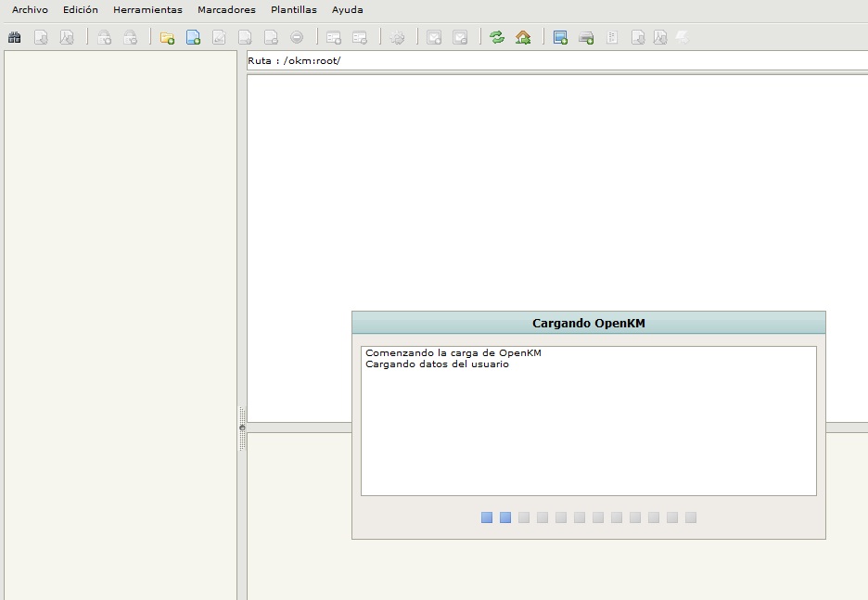Click the create folder icon
Viewport: 868px width, 600px height.
167,38
